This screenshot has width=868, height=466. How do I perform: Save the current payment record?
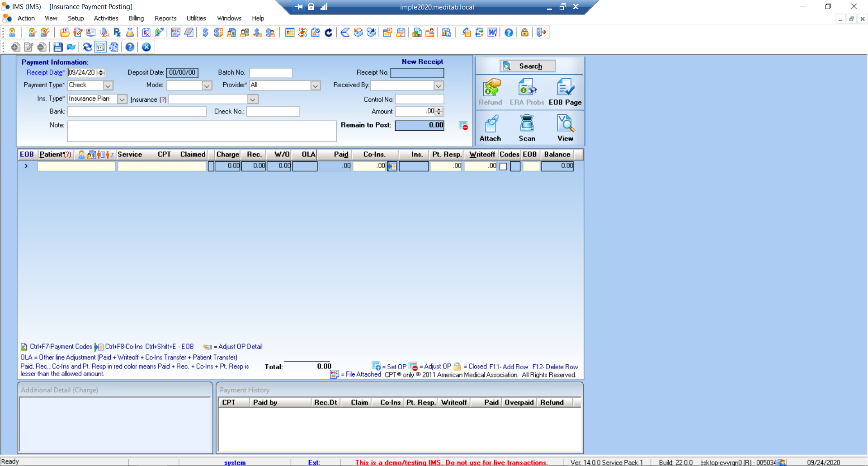pyautogui.click(x=58, y=47)
